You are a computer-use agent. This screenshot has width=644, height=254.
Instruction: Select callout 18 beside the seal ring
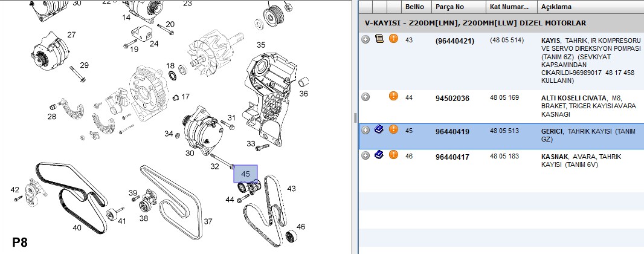[x=170, y=66]
